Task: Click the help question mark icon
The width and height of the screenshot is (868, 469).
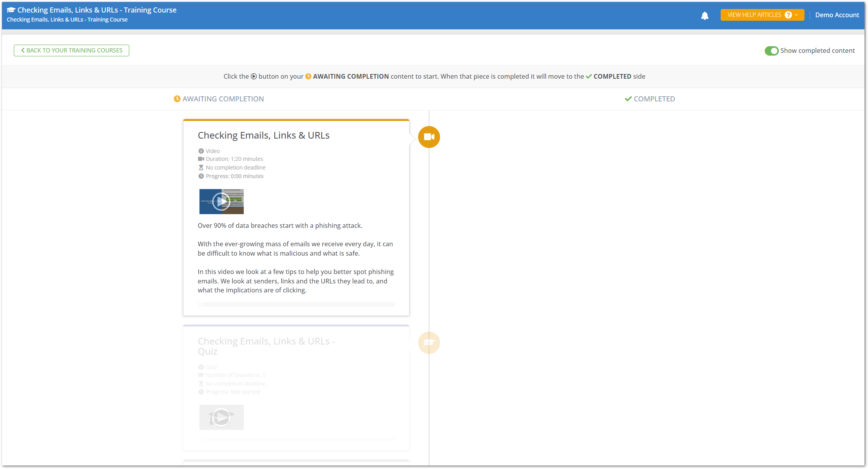Action: [788, 15]
